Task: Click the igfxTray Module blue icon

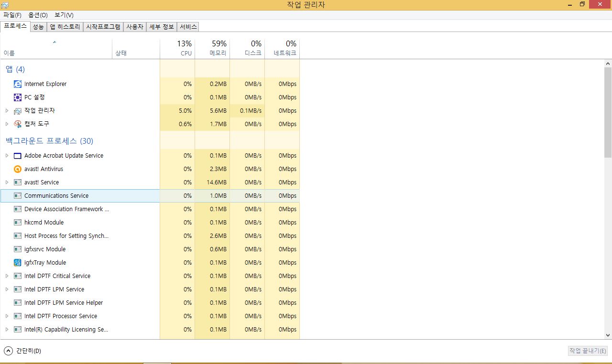Action: tap(18, 263)
